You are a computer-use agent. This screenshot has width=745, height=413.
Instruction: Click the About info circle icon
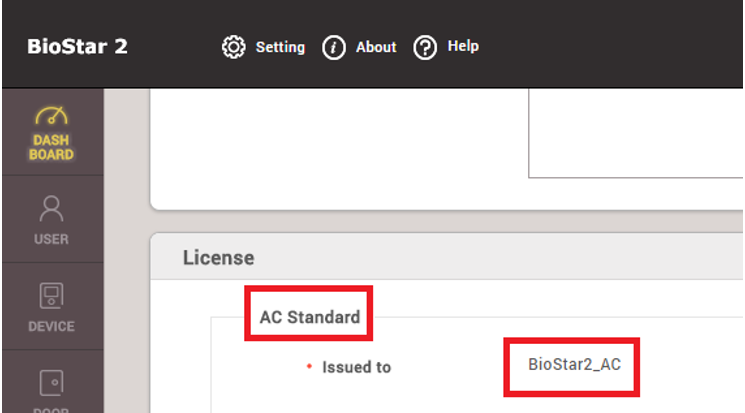pyautogui.click(x=334, y=47)
